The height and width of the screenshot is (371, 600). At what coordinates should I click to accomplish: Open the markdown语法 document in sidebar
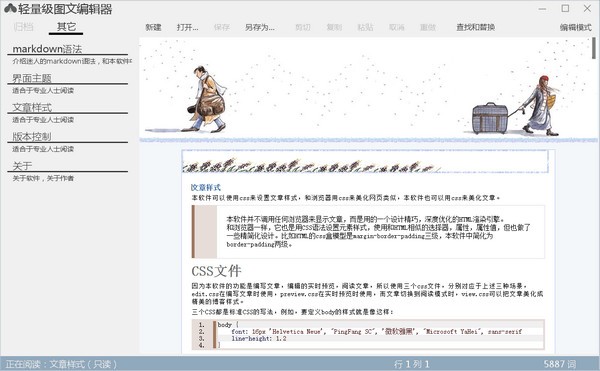47,49
